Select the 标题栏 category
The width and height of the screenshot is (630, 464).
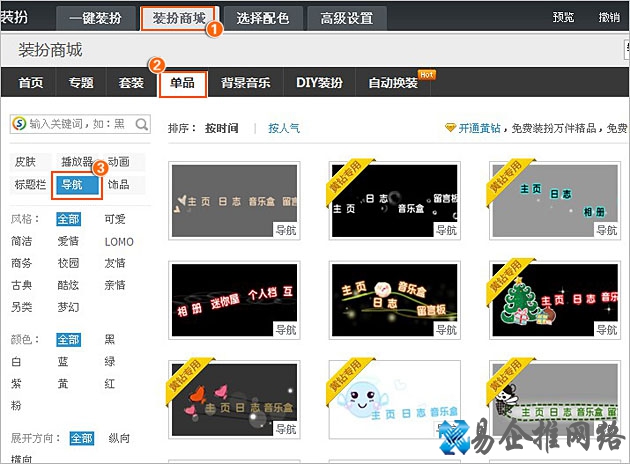click(x=30, y=184)
